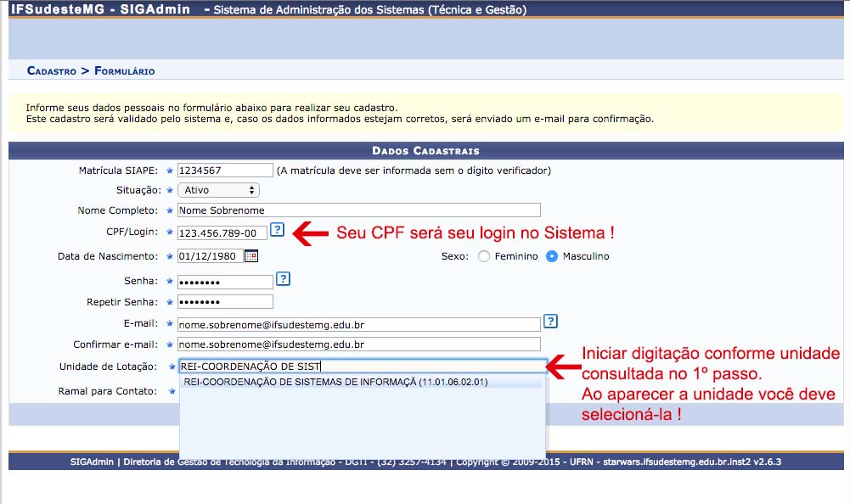Viewport: 850px width, 504px height.
Task: Choose REI-COORDENAÇÃO DE SISTEMAS DE INFORMAÇÃ suggestion
Action: [335, 382]
